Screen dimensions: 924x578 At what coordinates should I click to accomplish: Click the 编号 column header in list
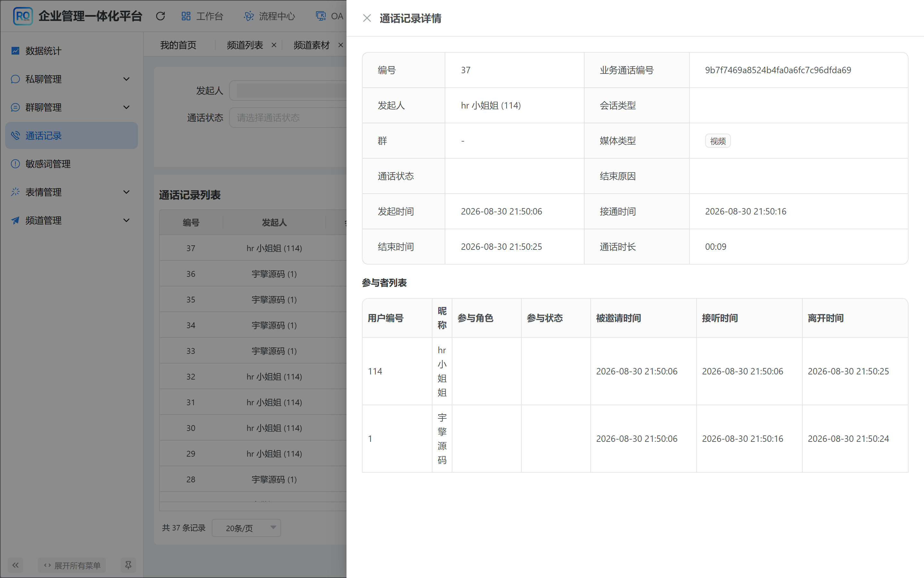tap(191, 223)
